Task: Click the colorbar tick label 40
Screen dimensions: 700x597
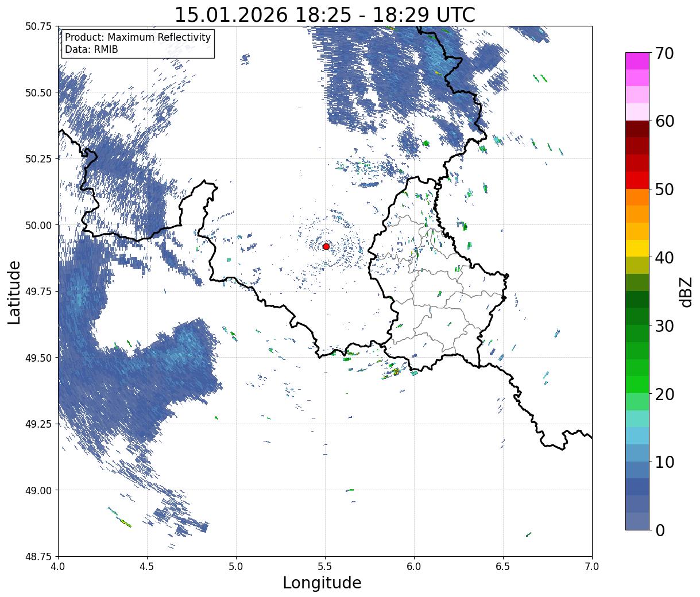Action: [x=664, y=257]
